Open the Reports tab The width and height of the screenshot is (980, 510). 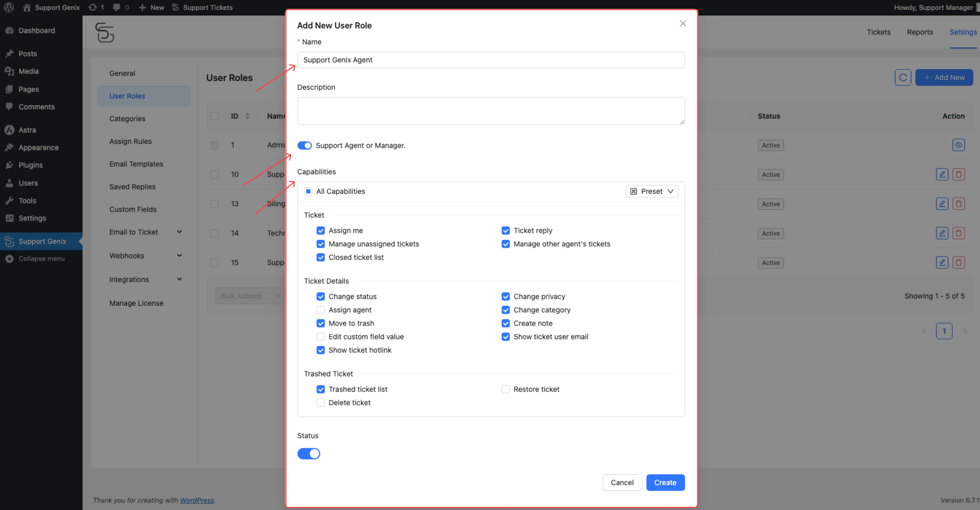coord(920,32)
